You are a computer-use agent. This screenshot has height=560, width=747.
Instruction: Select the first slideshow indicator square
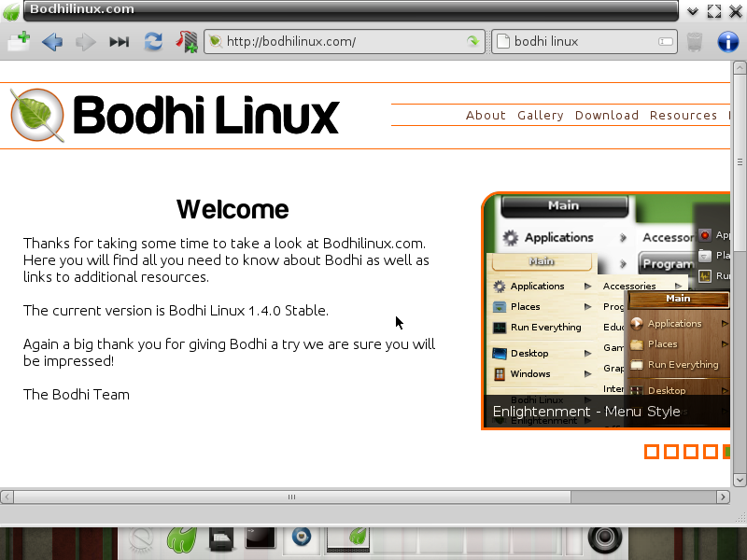651,452
